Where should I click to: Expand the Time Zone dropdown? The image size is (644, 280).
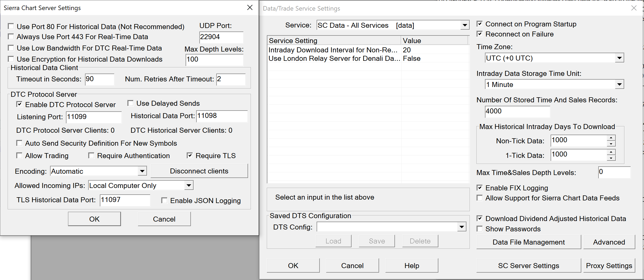coord(619,58)
